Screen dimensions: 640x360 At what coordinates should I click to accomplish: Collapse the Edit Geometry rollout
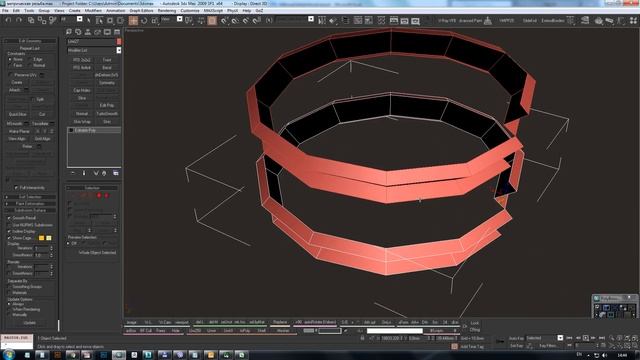(x=30, y=41)
